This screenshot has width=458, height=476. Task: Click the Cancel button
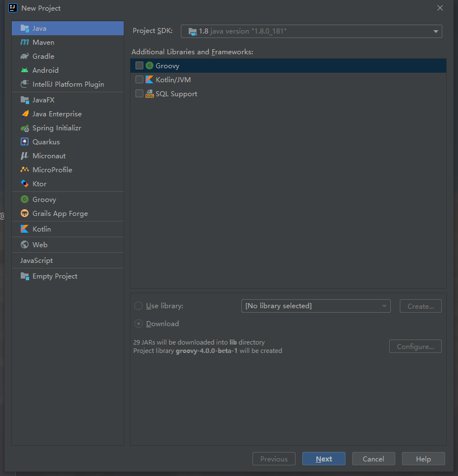pos(373,459)
